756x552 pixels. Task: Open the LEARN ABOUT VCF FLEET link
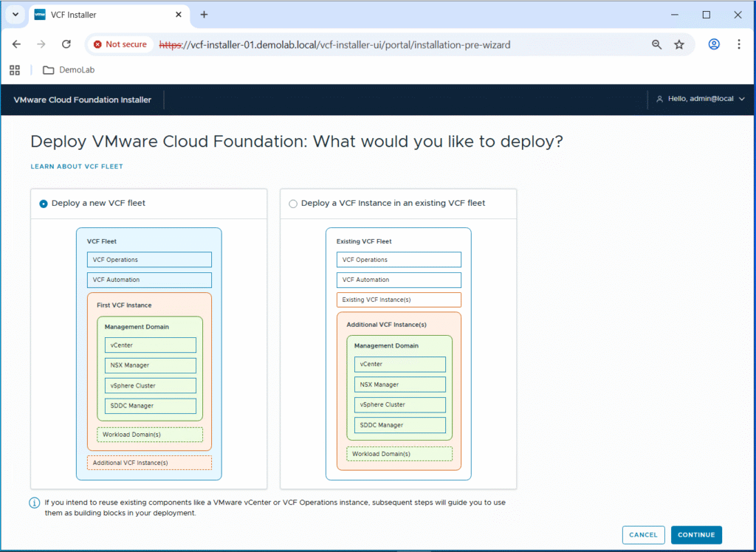(77, 166)
